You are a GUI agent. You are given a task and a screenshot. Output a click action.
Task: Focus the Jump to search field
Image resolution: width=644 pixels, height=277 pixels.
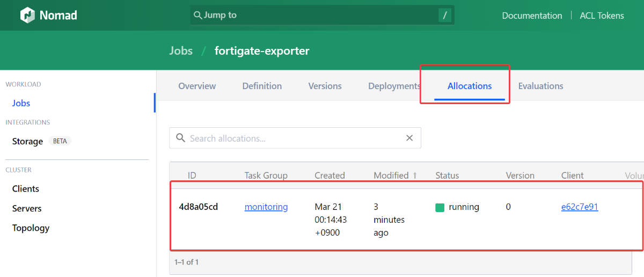(322, 15)
